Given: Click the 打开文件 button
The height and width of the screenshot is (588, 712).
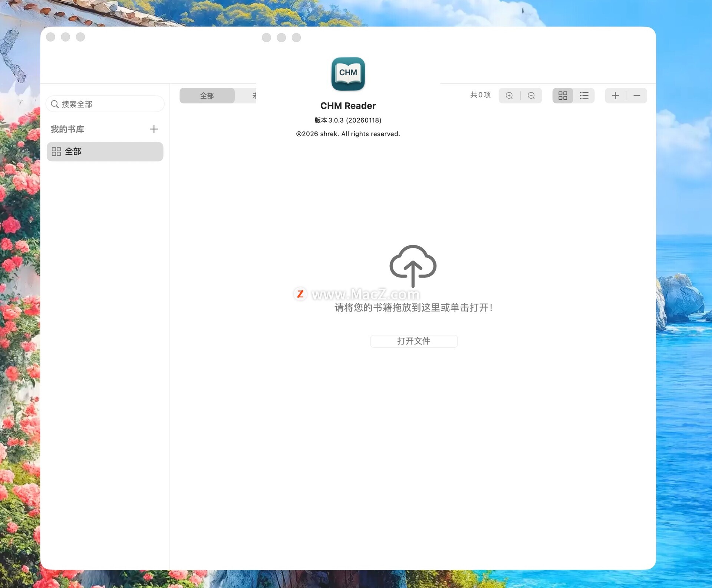Looking at the screenshot, I should (x=413, y=341).
